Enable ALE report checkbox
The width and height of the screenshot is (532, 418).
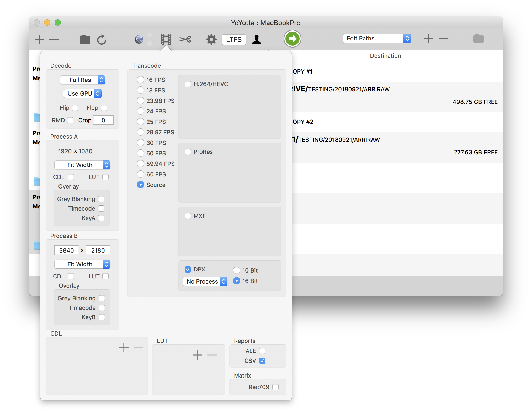pos(262,351)
